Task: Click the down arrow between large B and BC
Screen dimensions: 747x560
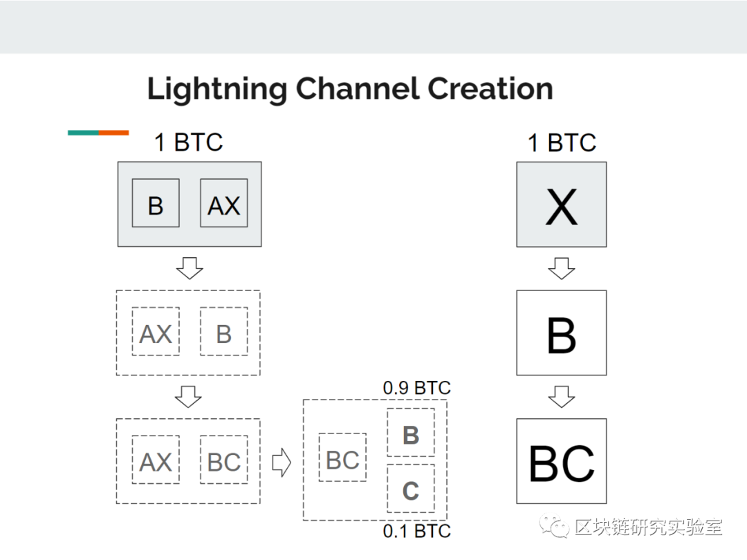Action: point(561,396)
